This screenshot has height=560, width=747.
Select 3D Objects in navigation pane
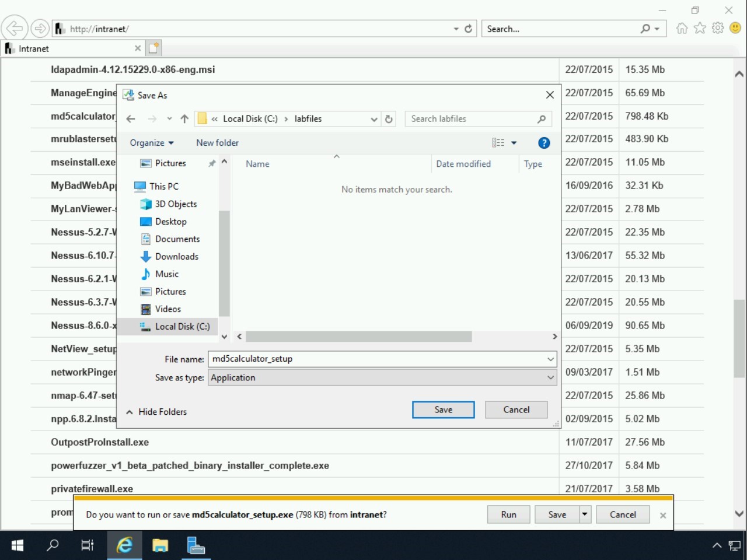tap(176, 204)
